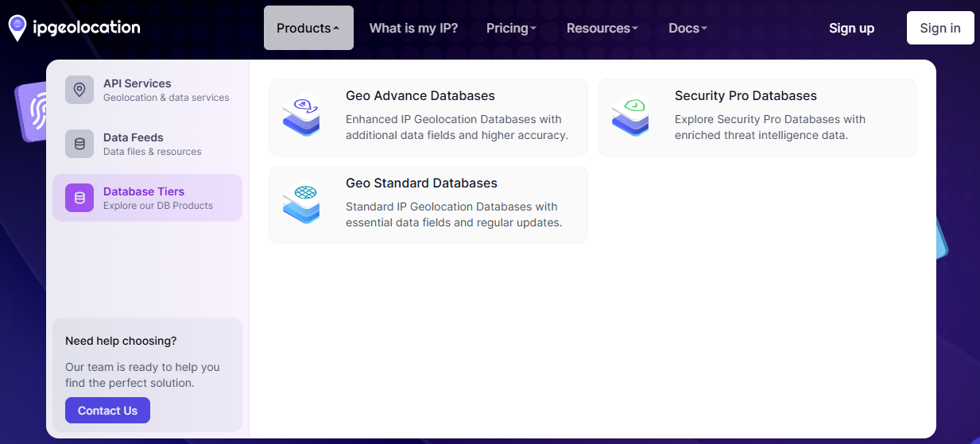
Task: Select the Data Feeds category label
Action: point(133,137)
